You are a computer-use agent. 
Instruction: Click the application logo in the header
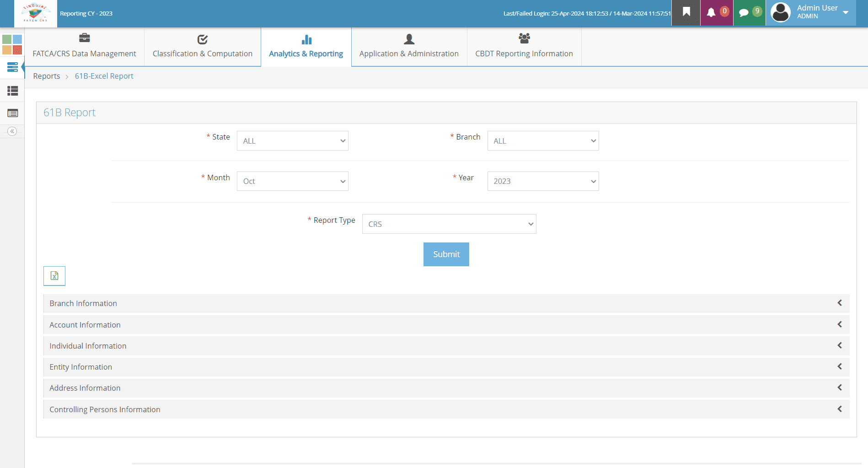36,13
